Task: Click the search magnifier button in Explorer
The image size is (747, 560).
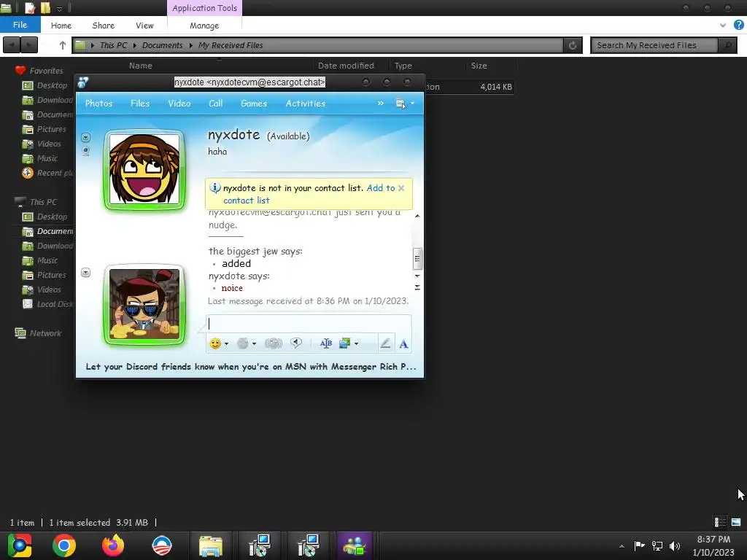Action: (727, 45)
